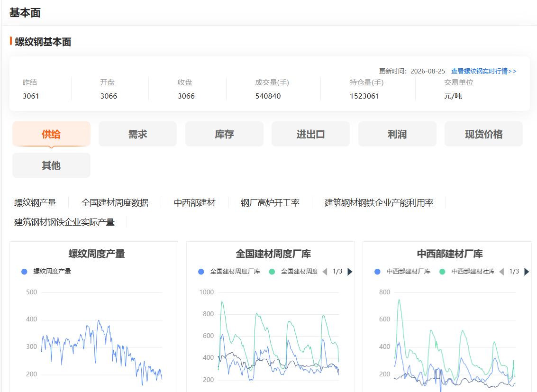Image resolution: width=537 pixels, height=392 pixels.
Task: Click the 昨结 value 3061
Action: [x=31, y=96]
